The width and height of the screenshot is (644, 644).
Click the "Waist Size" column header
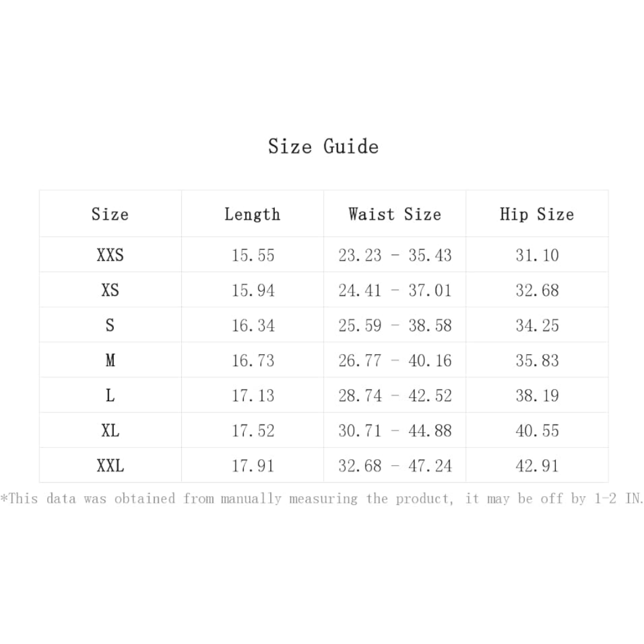click(x=395, y=214)
